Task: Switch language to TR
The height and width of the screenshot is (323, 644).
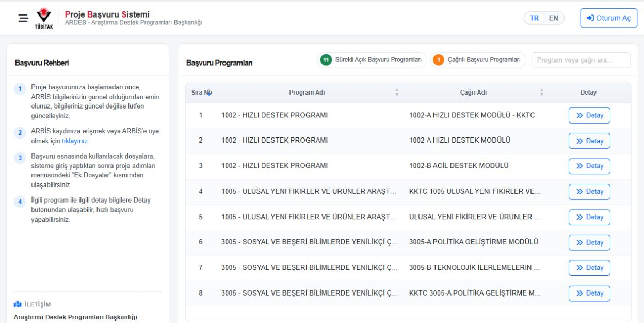Action: [534, 18]
